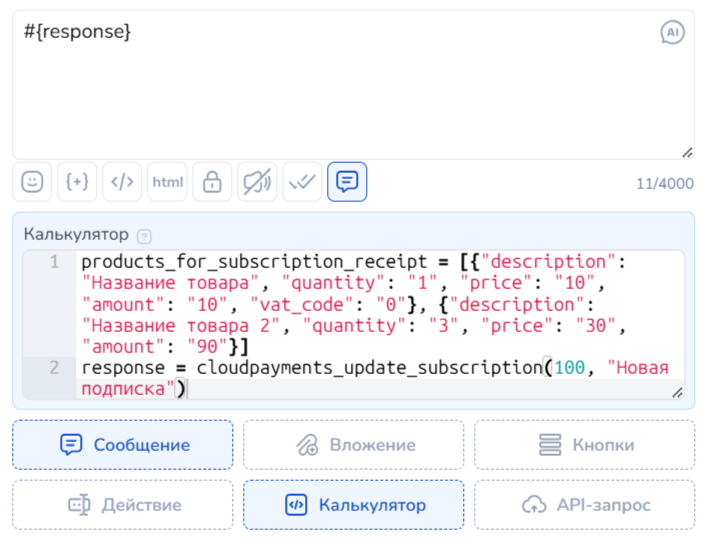Select the Калькулятор block button

pos(353,505)
